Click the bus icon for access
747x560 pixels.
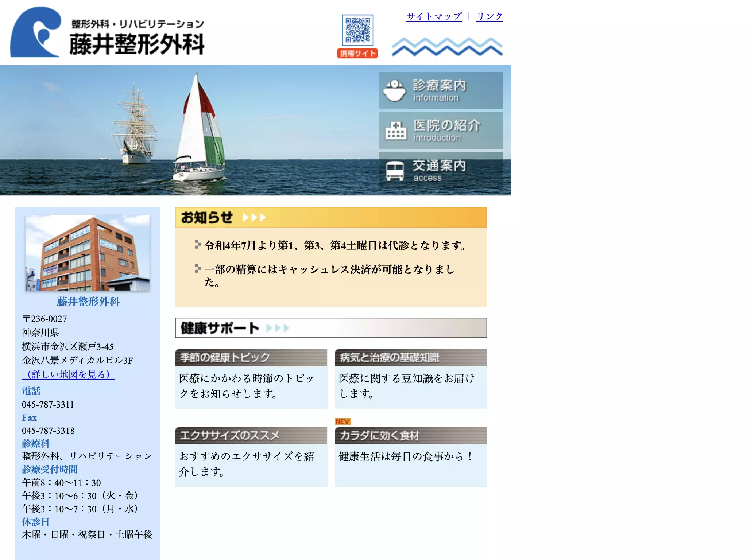tap(395, 171)
